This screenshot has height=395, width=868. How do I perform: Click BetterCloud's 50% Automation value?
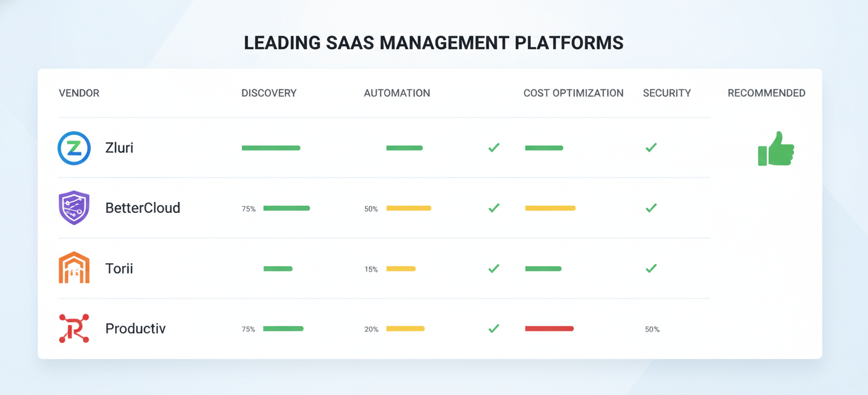[371, 209]
